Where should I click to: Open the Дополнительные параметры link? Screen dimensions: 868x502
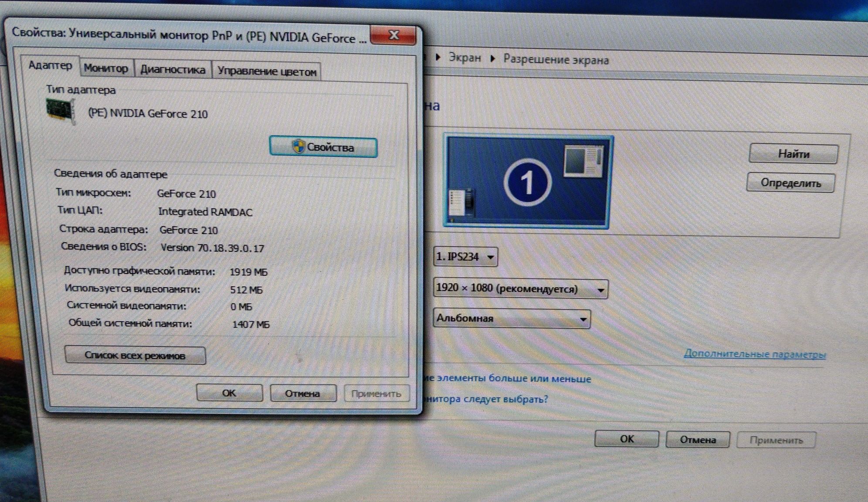755,354
